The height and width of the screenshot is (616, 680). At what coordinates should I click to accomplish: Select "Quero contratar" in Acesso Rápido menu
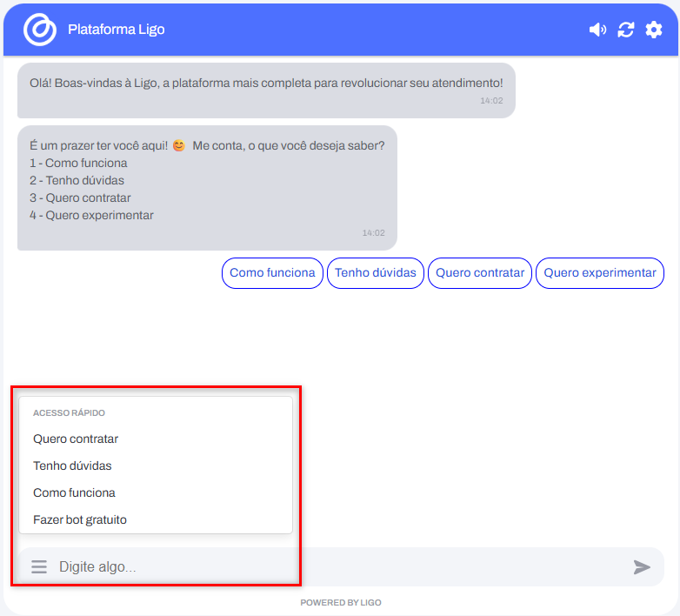coord(76,439)
